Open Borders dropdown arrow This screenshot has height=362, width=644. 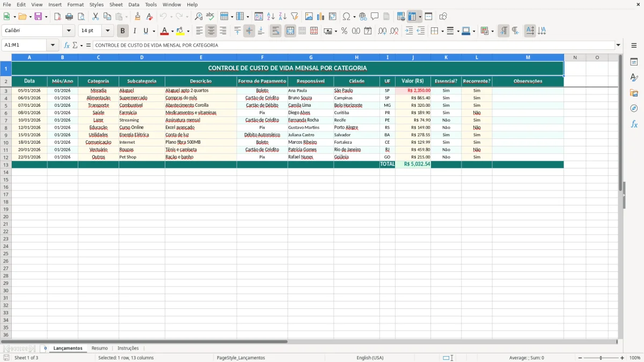(x=442, y=31)
